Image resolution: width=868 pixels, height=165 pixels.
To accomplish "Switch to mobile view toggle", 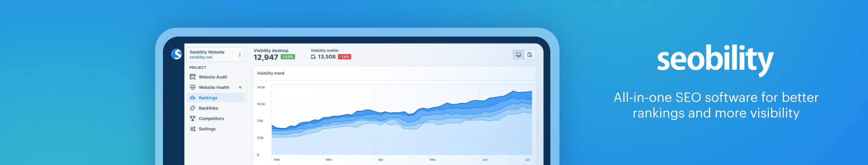I will coord(529,55).
